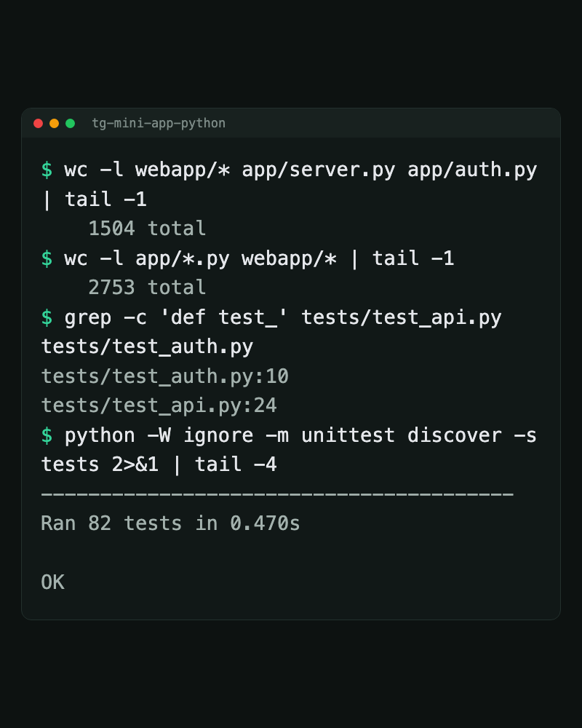Click the tg-mini-app-python window title
582x728 pixels.
tap(159, 124)
